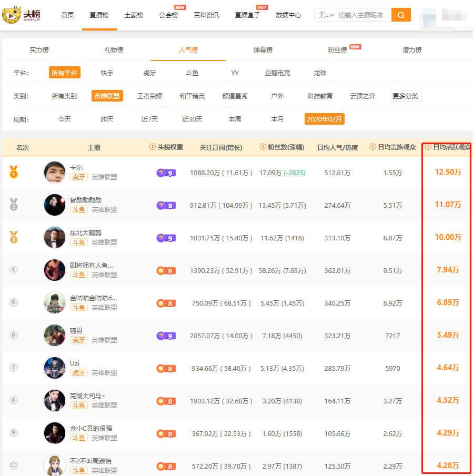Click 卡尔's avatar thumbnail

54,172
